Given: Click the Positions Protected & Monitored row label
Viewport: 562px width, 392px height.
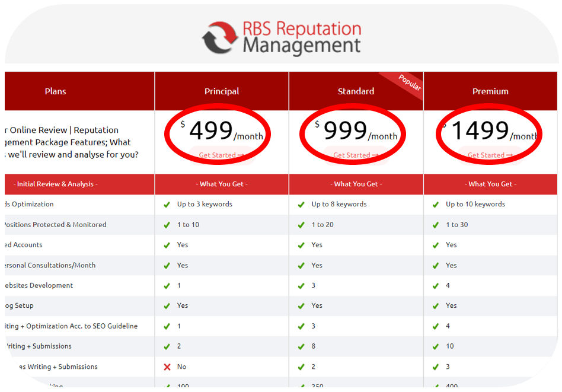Looking at the screenshot, I should point(56,225).
